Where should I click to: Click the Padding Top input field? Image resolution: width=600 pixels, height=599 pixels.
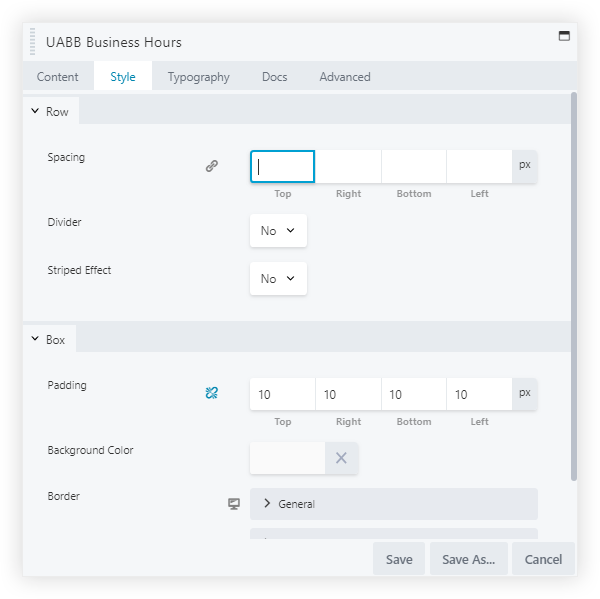[x=283, y=394]
